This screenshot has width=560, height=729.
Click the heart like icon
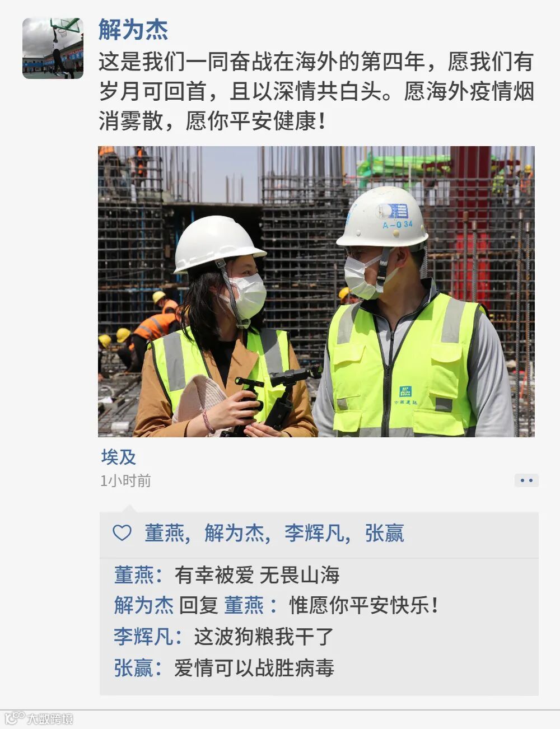coord(122,532)
